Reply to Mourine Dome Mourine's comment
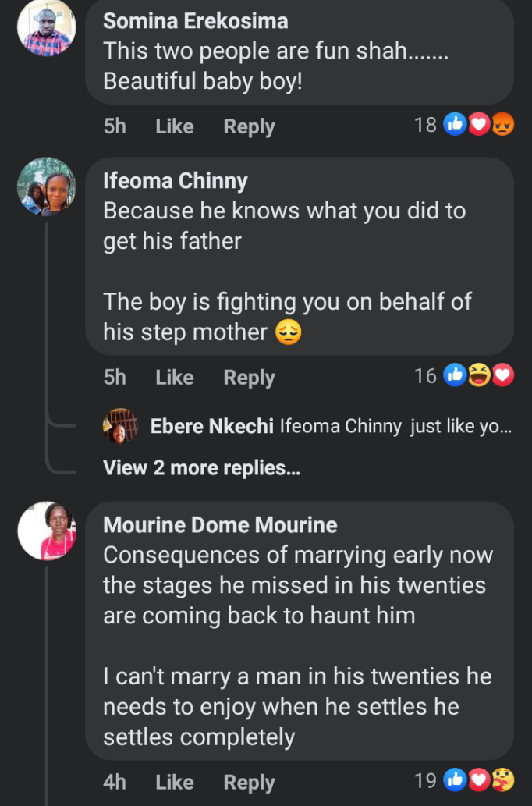Image resolution: width=532 pixels, height=806 pixels. (x=249, y=782)
